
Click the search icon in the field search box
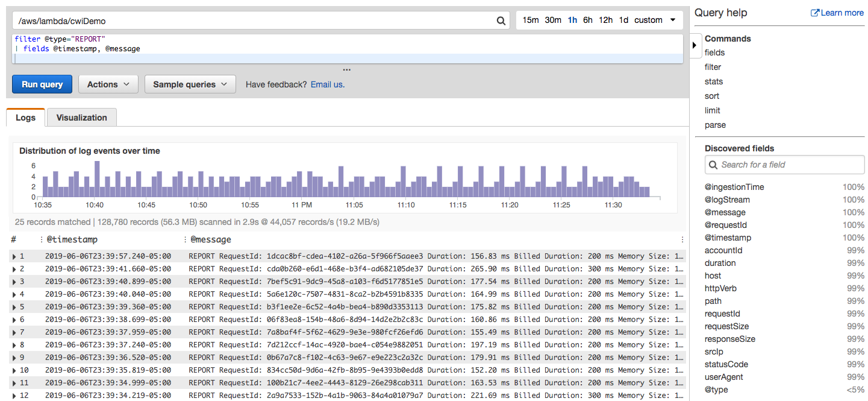click(x=713, y=164)
